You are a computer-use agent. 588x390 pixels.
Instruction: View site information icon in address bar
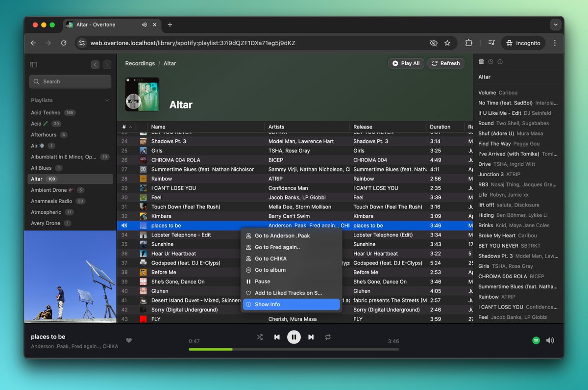[x=82, y=43]
